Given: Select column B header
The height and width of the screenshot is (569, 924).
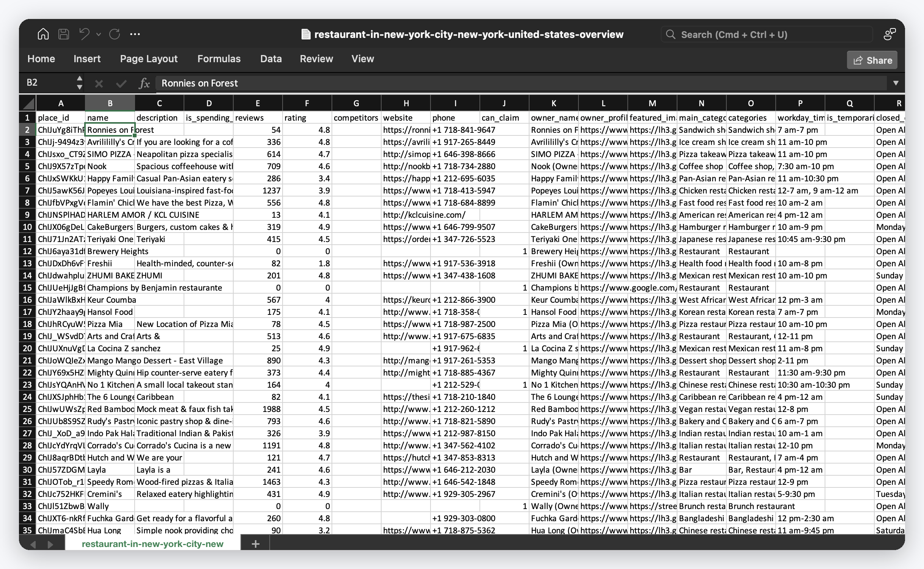Looking at the screenshot, I should click(110, 103).
